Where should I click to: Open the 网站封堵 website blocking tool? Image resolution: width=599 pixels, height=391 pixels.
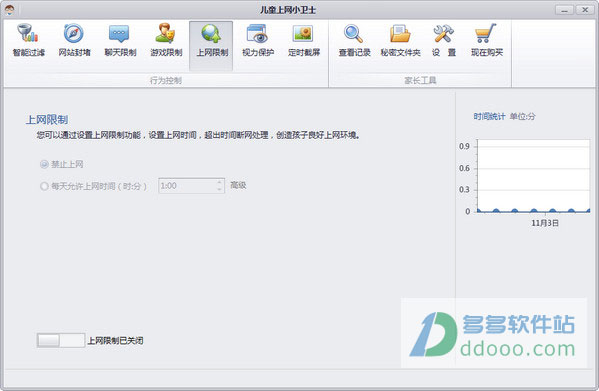pos(74,40)
